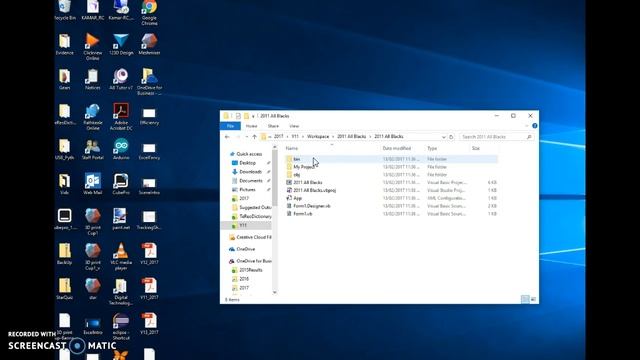Launch eclipse - Shortcut icon
Viewport: 640px width, 360px height.
tap(121, 326)
